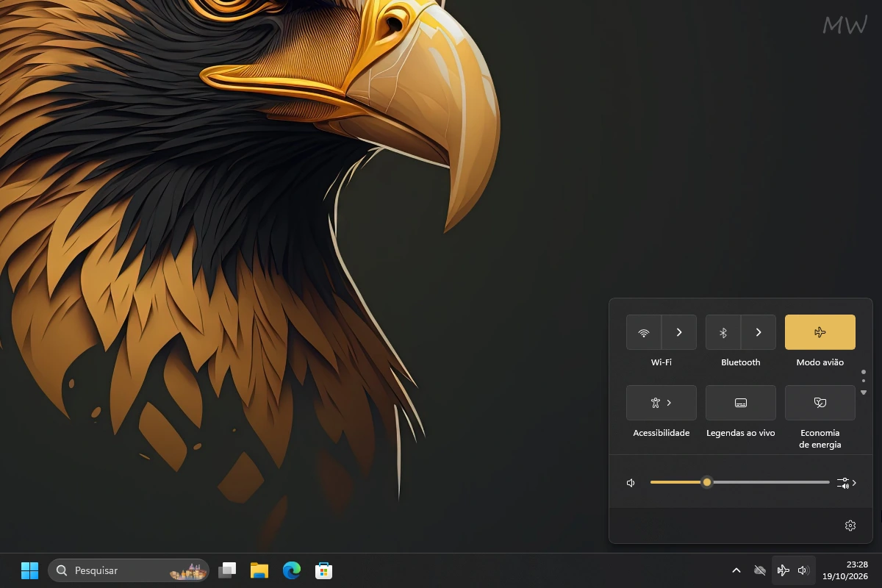
Task: Toggle Legendas ao vivo
Action: click(741, 403)
